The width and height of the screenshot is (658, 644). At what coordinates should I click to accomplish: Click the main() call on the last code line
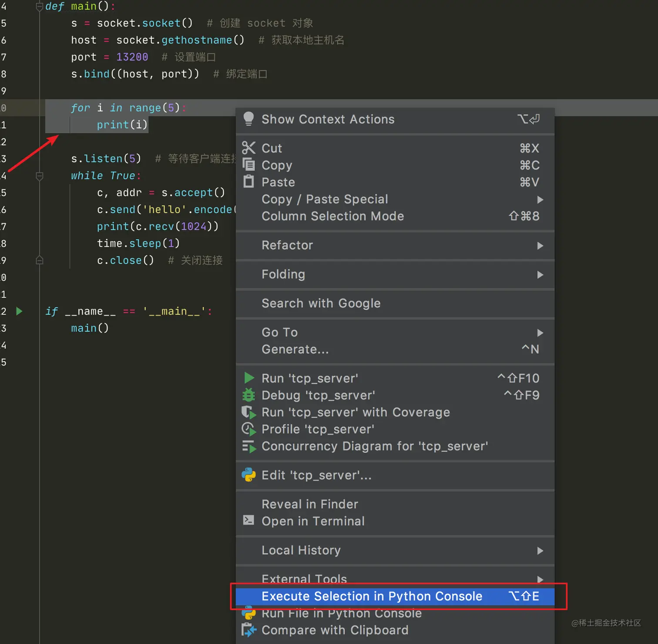(x=90, y=328)
